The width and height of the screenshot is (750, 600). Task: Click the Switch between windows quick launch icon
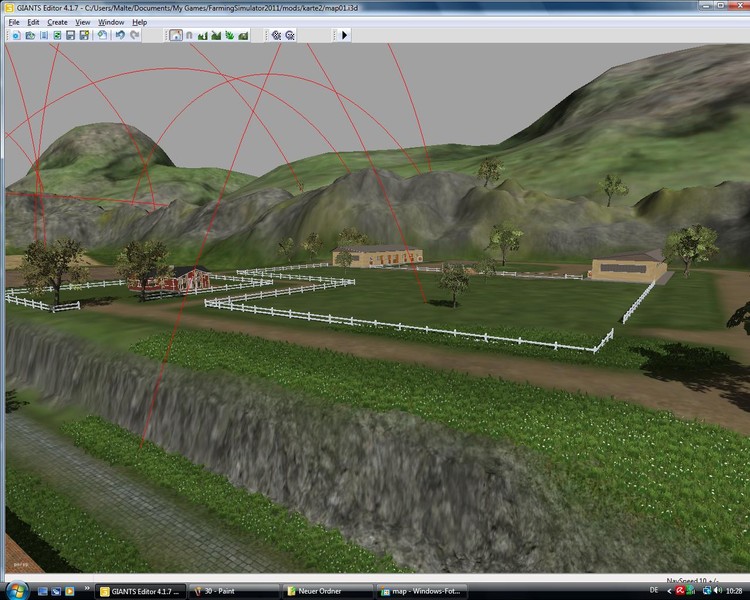point(56,591)
